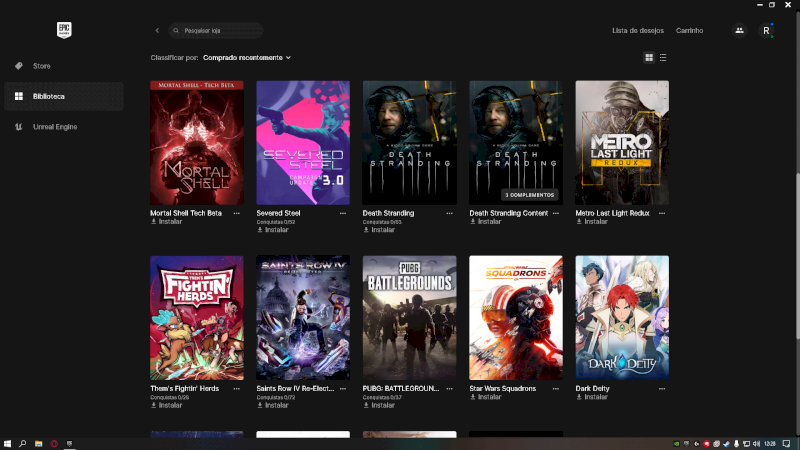Click the Epic Games logo
This screenshot has width=800, height=450.
pos(64,30)
